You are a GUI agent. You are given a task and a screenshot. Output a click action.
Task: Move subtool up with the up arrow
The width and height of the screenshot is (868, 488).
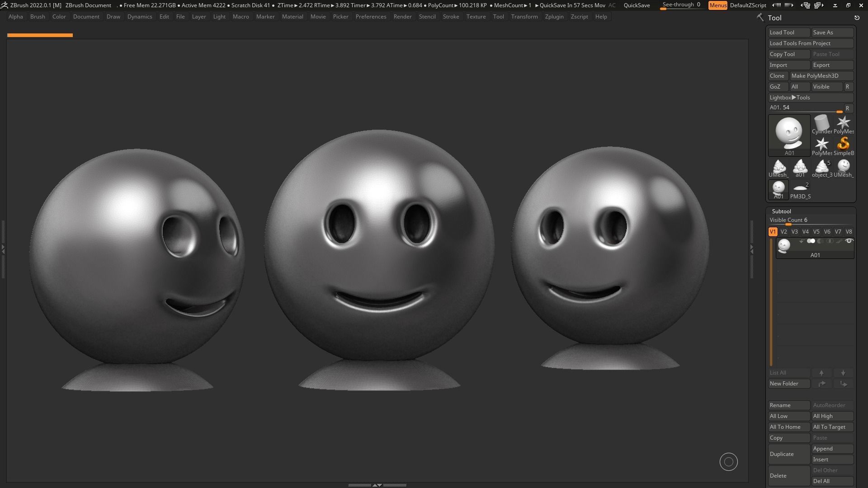(x=821, y=373)
